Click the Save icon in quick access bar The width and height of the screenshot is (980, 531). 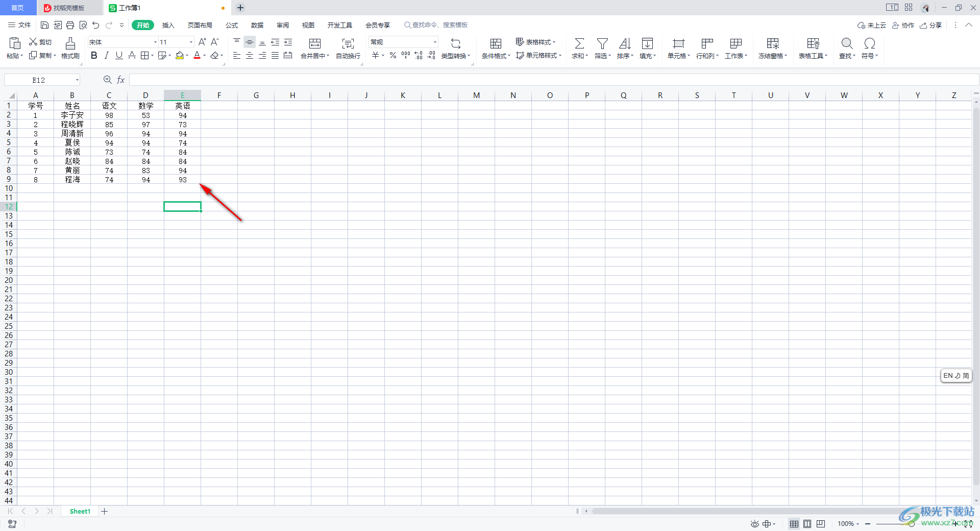point(44,25)
